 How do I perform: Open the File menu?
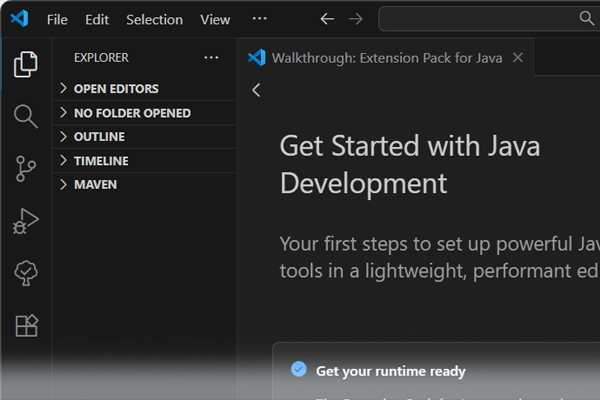click(57, 19)
